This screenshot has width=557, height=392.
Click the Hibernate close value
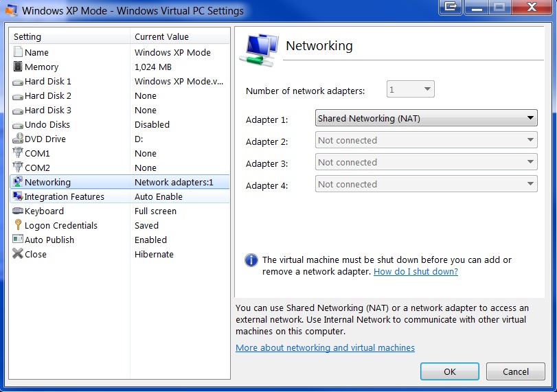click(x=154, y=254)
